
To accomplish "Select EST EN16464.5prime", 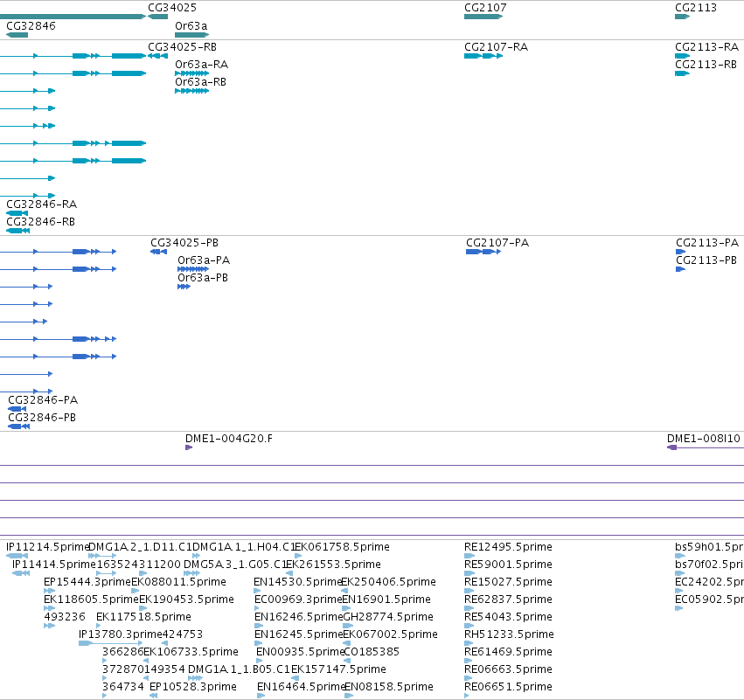I will coord(301,687).
